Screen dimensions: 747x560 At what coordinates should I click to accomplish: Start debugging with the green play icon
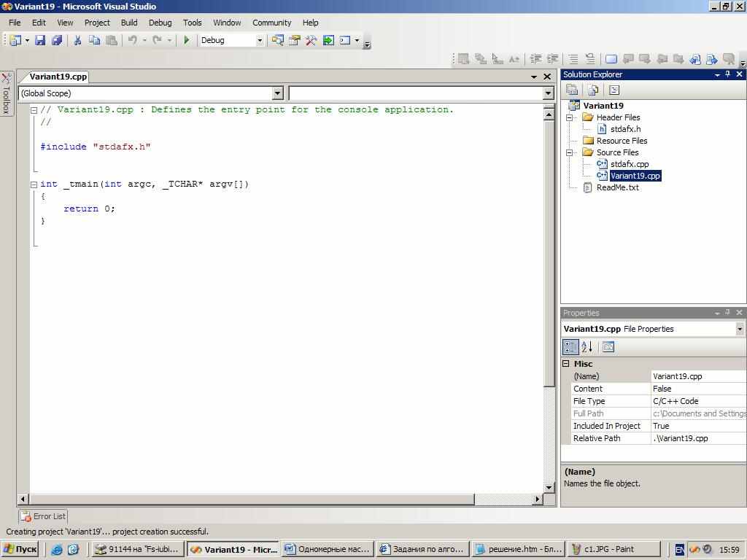tap(187, 41)
